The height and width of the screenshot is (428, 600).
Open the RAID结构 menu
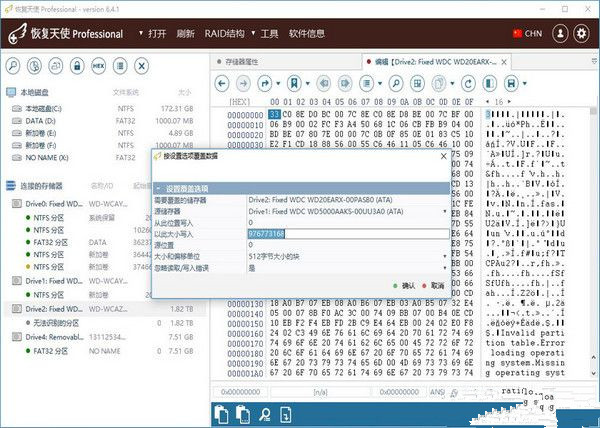pyautogui.click(x=225, y=34)
